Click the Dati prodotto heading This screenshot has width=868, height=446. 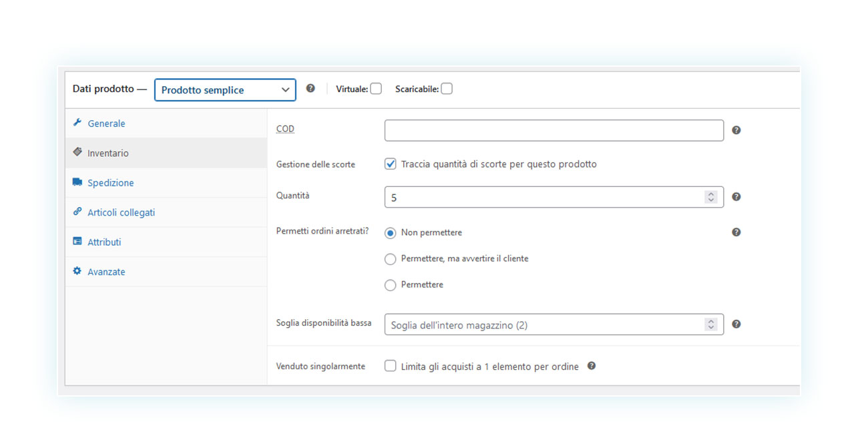(110, 89)
